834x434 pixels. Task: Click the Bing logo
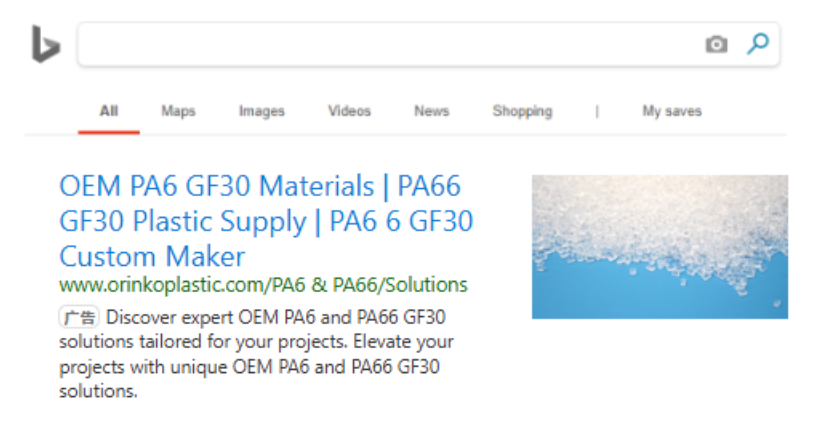pos(46,45)
